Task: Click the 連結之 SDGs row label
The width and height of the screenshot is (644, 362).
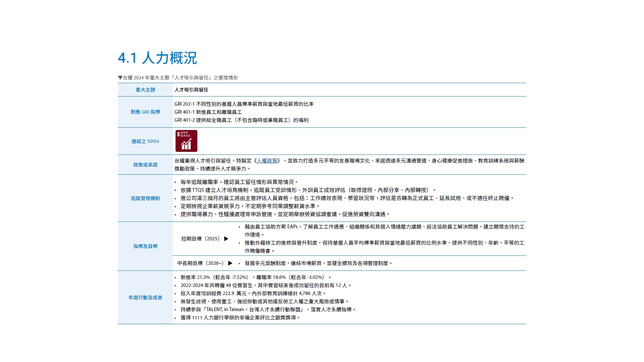Action: [145, 141]
